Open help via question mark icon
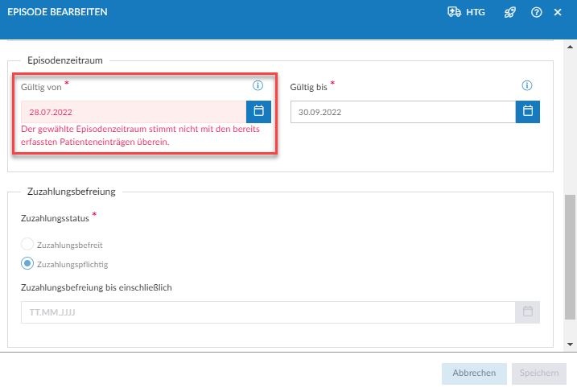Screen dimensions: 577x392 (x=536, y=12)
